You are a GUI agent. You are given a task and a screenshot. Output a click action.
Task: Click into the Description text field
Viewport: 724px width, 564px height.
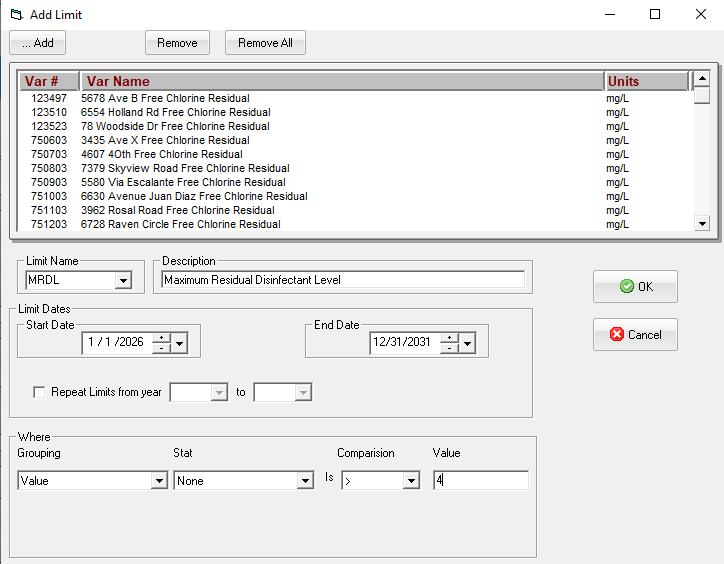pos(342,280)
